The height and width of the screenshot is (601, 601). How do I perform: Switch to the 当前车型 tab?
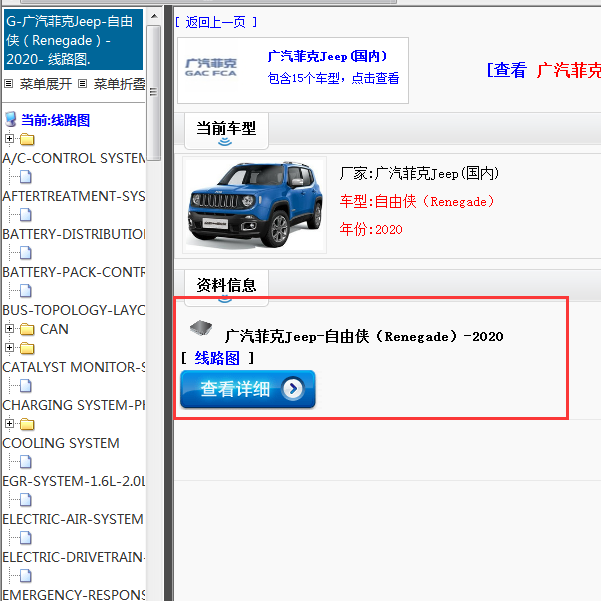pyautogui.click(x=226, y=131)
